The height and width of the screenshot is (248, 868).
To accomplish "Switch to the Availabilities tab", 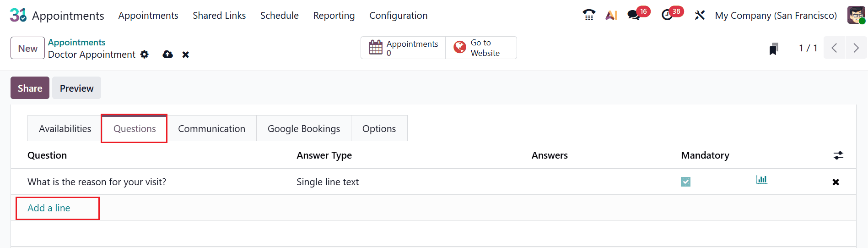I will pyautogui.click(x=65, y=128).
